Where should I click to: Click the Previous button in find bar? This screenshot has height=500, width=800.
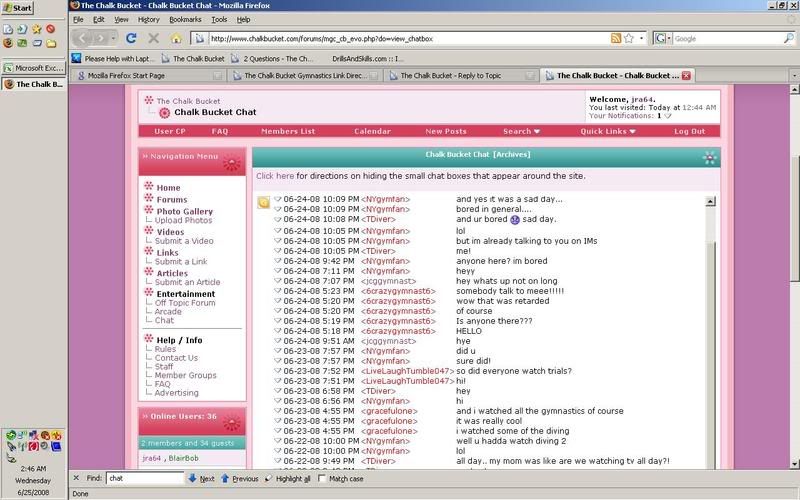pyautogui.click(x=239, y=479)
